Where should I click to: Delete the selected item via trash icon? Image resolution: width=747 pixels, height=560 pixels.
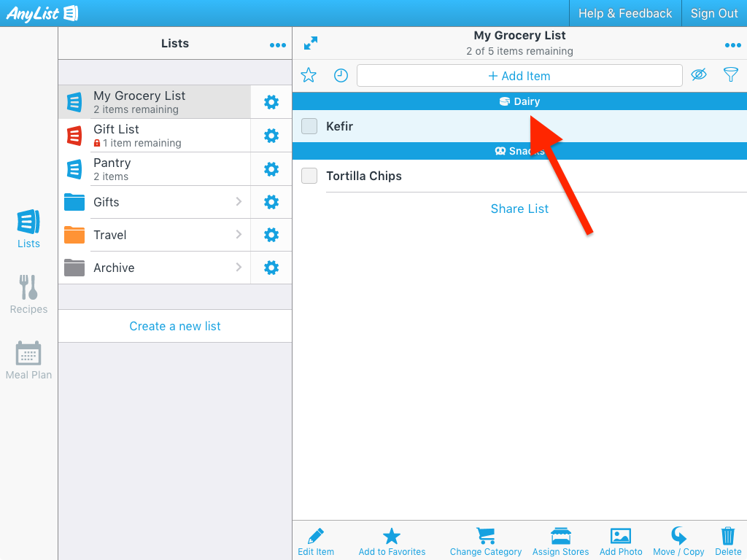point(727,541)
